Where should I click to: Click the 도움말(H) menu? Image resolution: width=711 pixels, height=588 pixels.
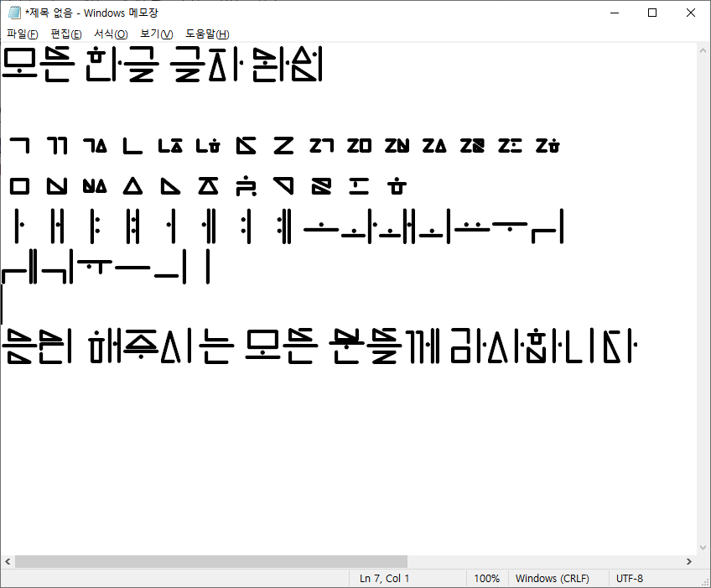point(207,34)
